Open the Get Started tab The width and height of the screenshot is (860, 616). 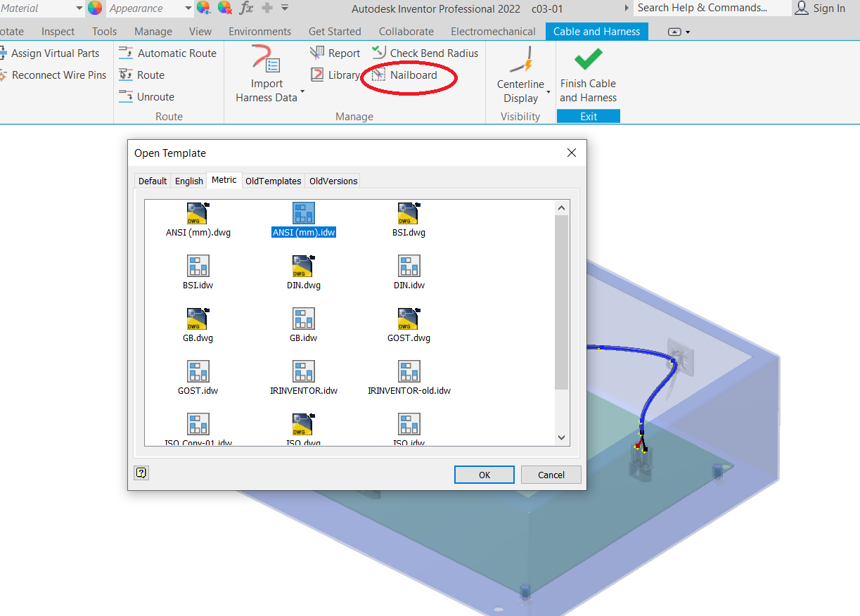coord(335,32)
